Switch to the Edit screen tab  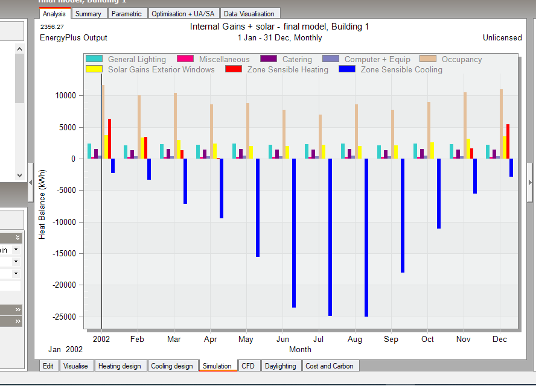coord(48,366)
